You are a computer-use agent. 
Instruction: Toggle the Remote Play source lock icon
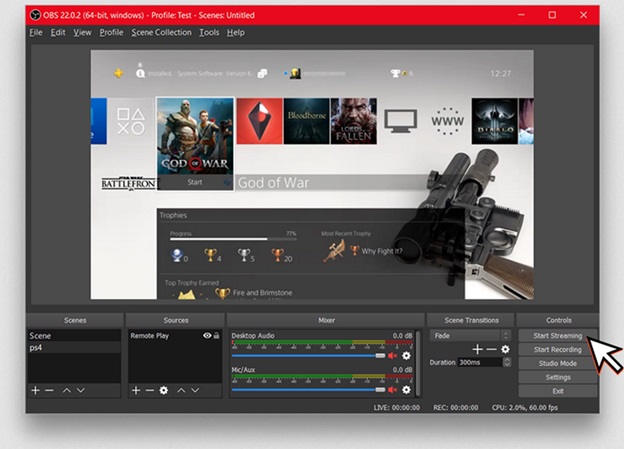tap(216, 336)
